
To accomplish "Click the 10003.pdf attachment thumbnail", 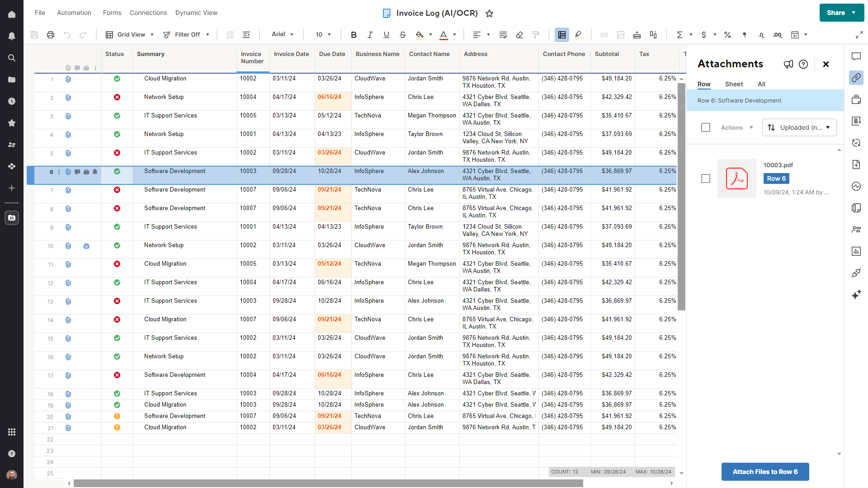I will pyautogui.click(x=736, y=178).
